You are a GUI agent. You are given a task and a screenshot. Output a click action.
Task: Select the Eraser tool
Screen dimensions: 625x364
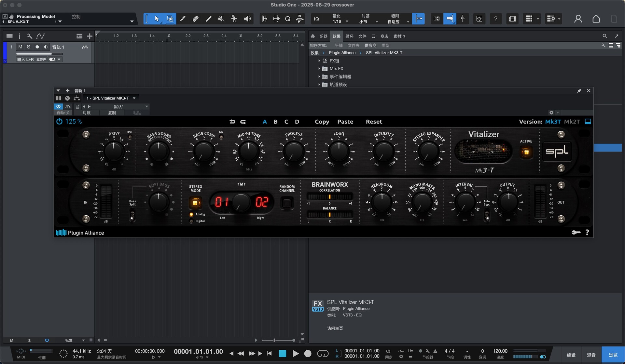[x=196, y=19]
